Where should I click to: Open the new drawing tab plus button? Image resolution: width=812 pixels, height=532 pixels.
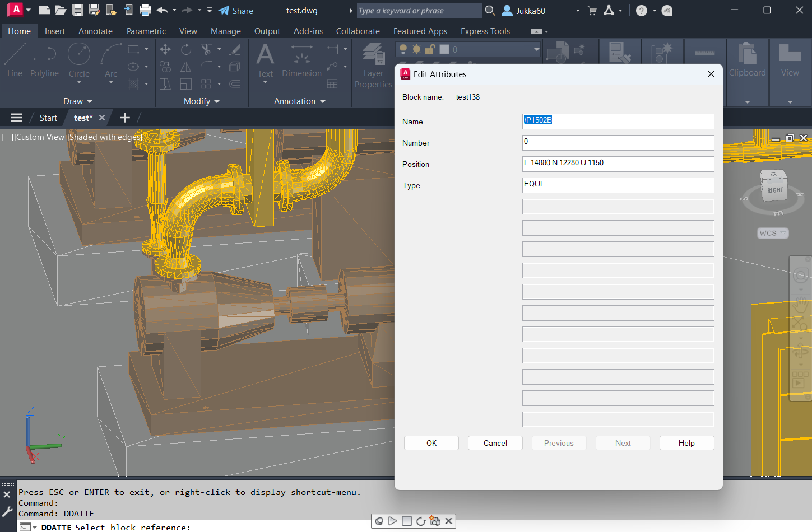click(x=125, y=118)
